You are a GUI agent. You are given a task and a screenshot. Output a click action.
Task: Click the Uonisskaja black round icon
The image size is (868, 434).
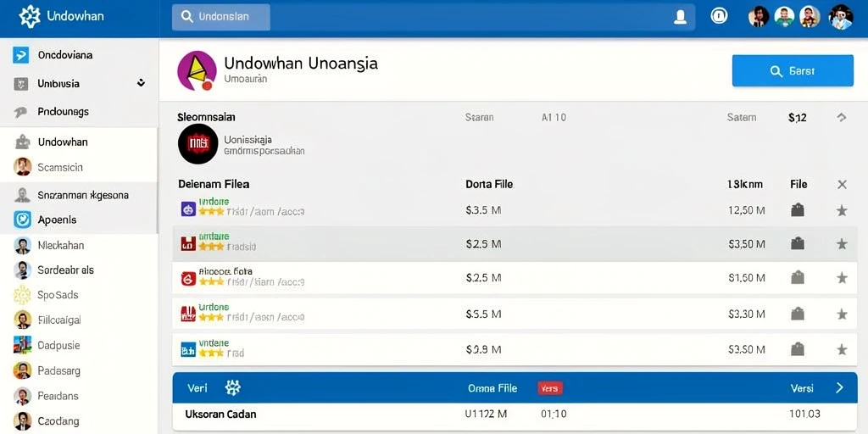click(198, 144)
